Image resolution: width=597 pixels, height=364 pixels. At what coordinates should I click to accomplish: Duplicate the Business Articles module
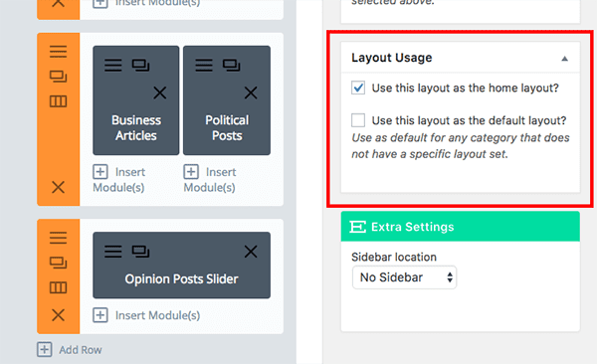point(140,65)
